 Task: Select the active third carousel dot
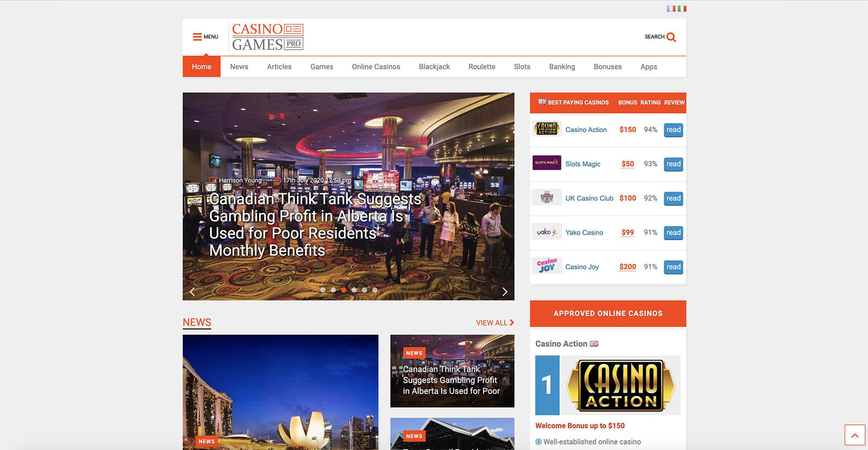344,290
